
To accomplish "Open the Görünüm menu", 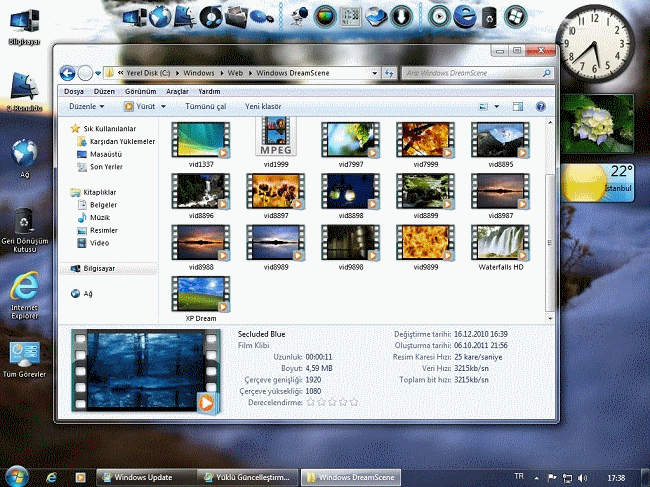I will click(141, 91).
